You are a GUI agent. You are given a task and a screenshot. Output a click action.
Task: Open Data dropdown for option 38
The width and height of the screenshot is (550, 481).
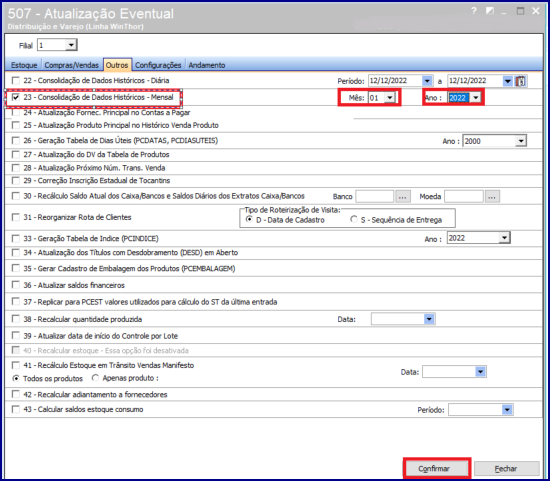pos(429,319)
